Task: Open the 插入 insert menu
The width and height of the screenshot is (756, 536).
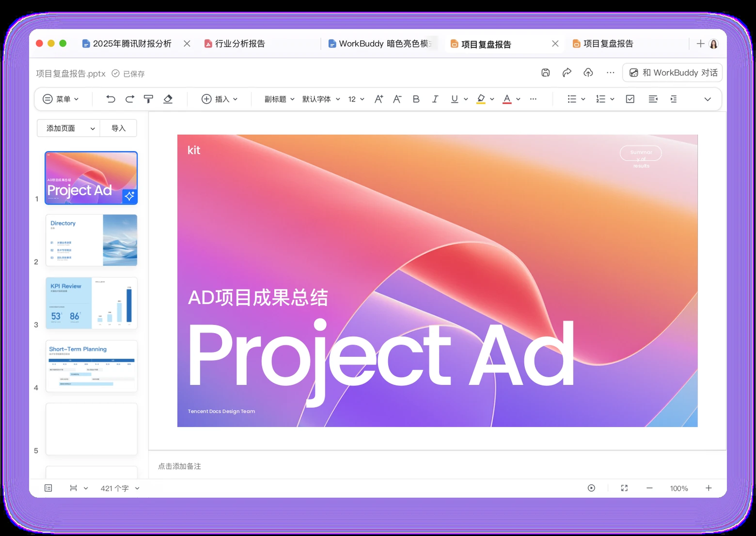Action: (x=219, y=99)
